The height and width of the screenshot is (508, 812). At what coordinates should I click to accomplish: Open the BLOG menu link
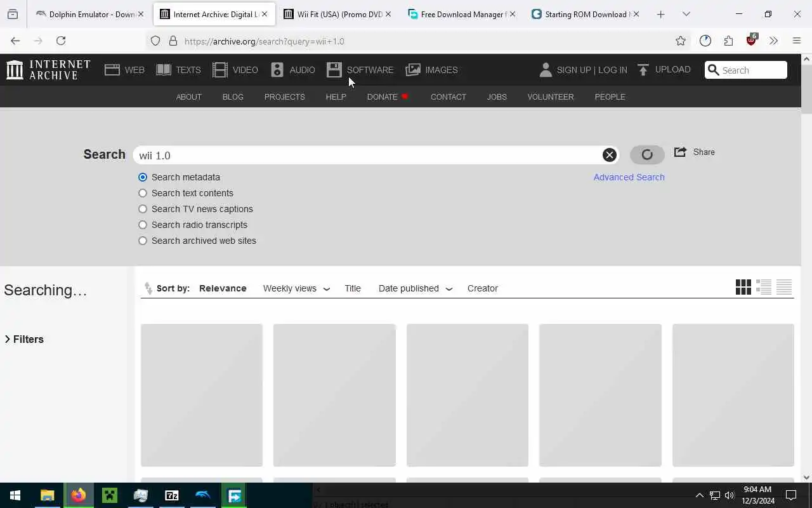233,97
